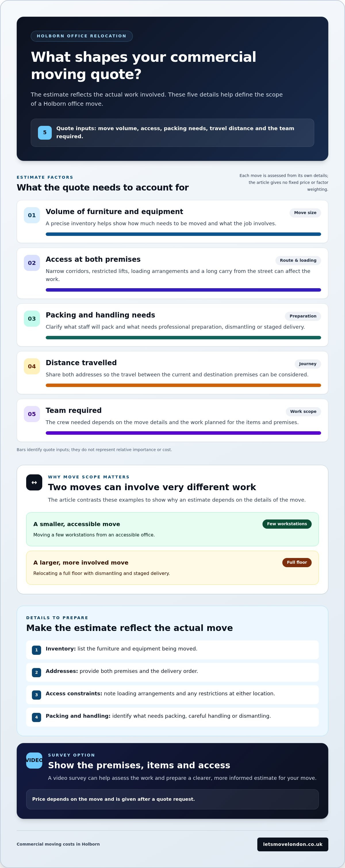This screenshot has height=868, width=345.
Task: Click the Full floor brown pill
Action: click(296, 562)
